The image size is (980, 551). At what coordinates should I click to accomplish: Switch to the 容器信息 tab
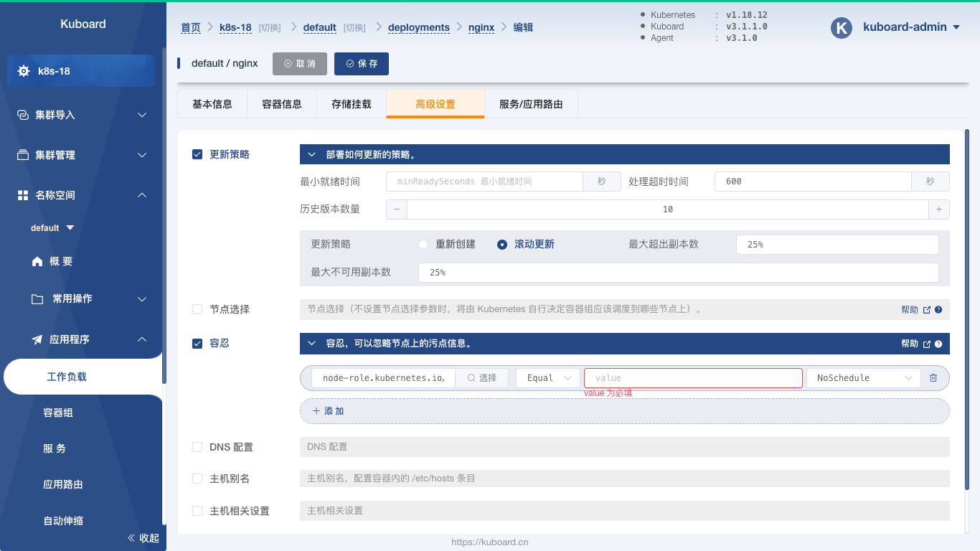click(x=282, y=104)
